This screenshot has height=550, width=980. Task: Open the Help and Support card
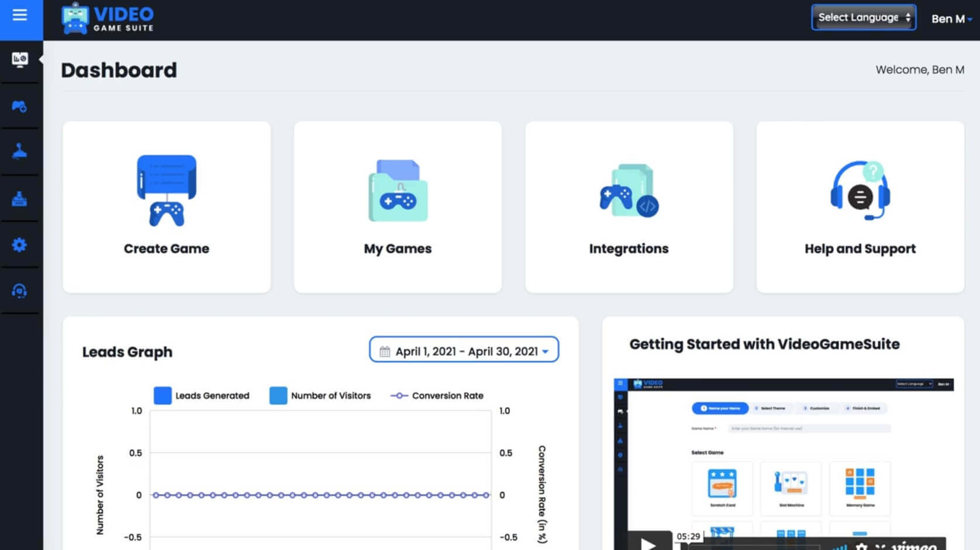860,207
